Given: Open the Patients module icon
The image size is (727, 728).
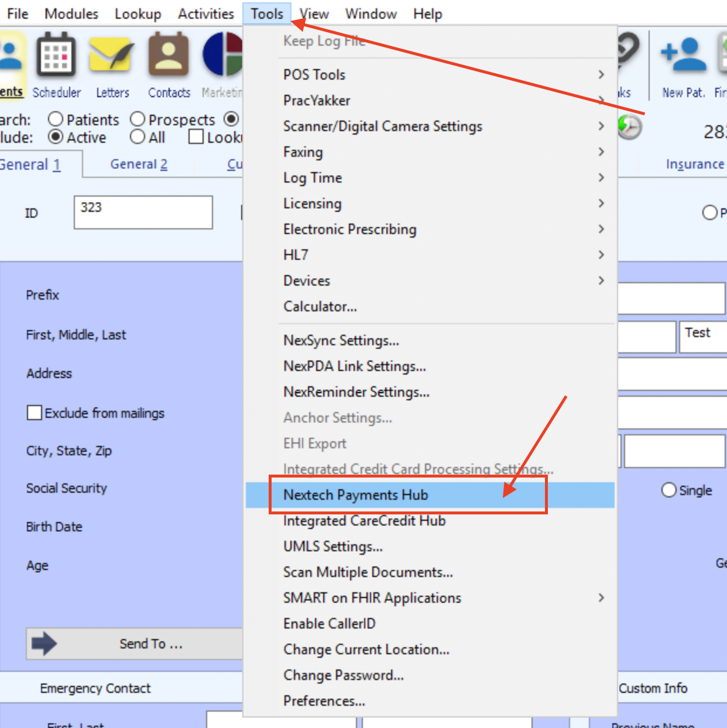Looking at the screenshot, I should [12, 56].
